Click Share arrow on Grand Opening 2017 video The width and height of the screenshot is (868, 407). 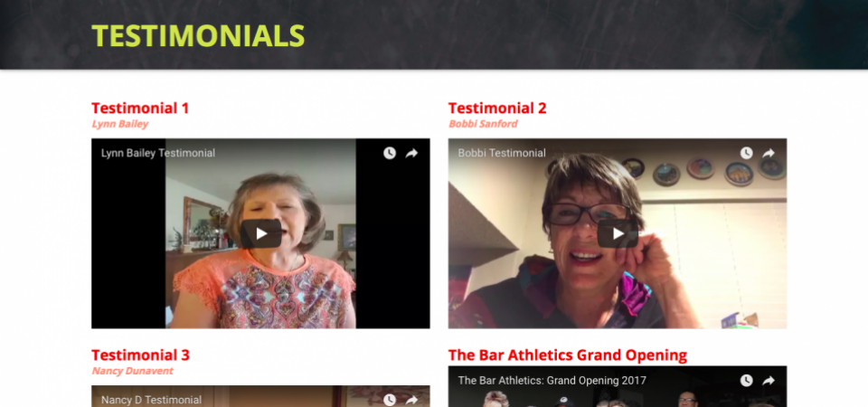tap(769, 381)
